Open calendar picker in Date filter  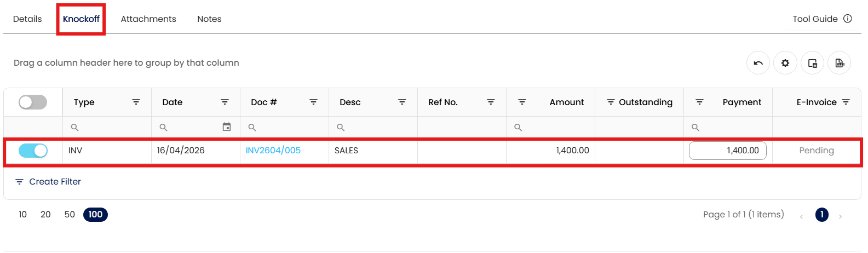point(227,127)
